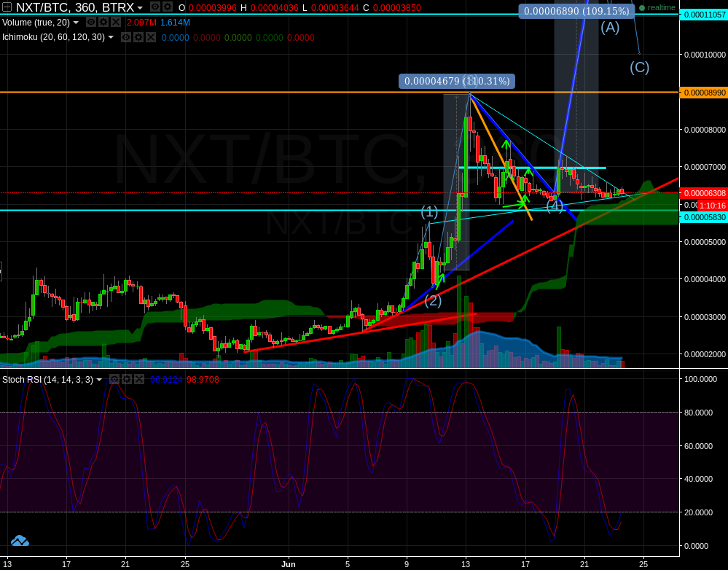Open Volume indicator settings gear
This screenshot has height=570, width=728.
(103, 23)
